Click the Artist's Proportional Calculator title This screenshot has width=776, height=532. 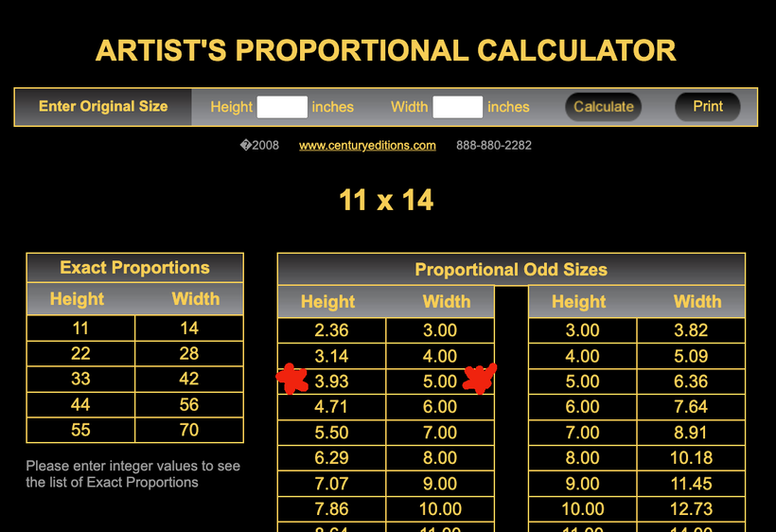point(386,50)
